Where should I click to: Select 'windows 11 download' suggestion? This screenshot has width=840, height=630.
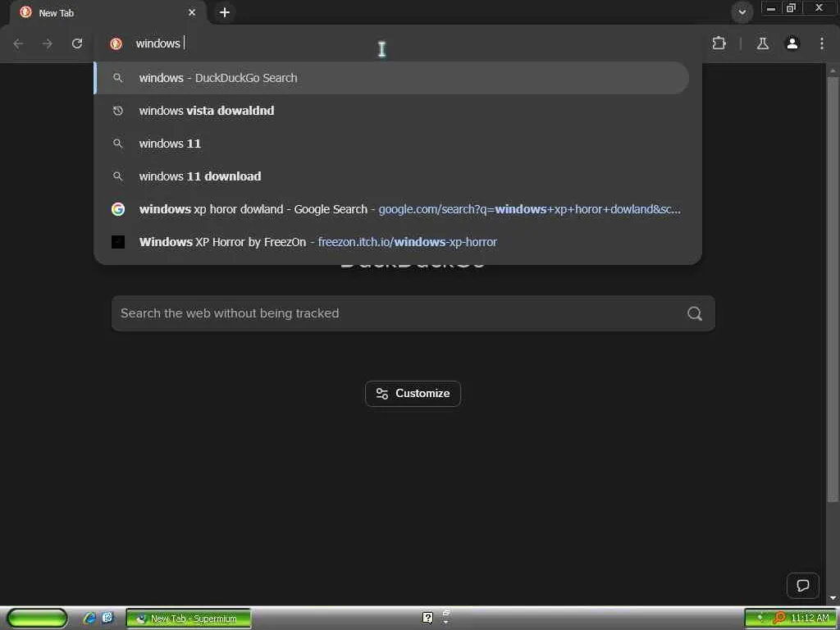tap(391, 176)
